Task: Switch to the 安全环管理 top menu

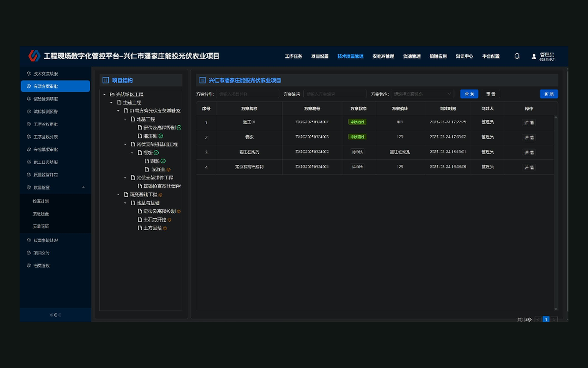Action: click(x=383, y=56)
